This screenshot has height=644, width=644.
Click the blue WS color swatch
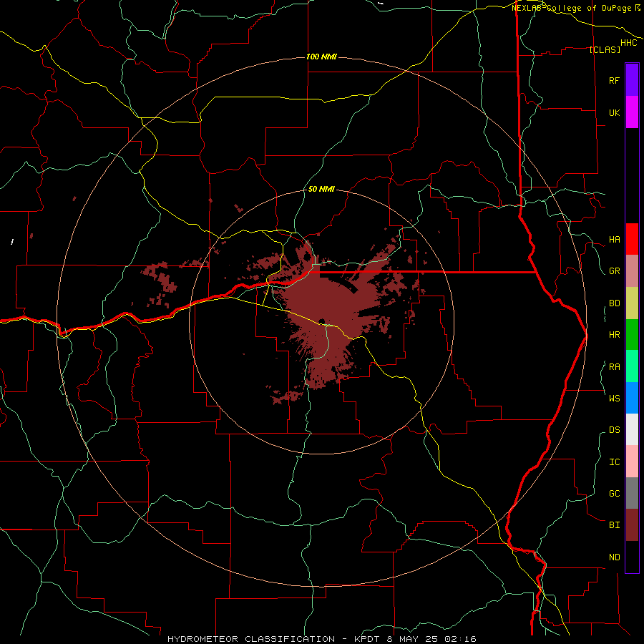632,398
